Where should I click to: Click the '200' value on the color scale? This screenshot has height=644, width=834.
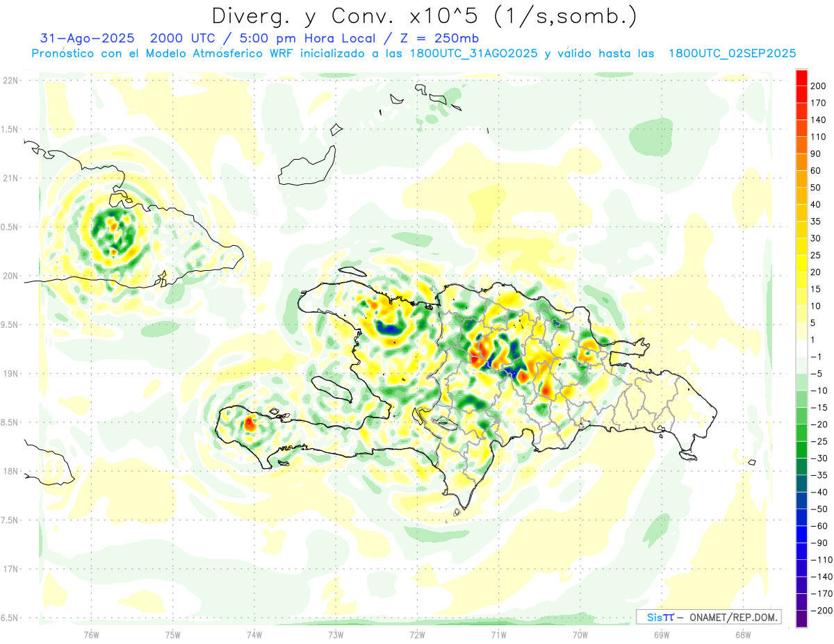tap(819, 85)
